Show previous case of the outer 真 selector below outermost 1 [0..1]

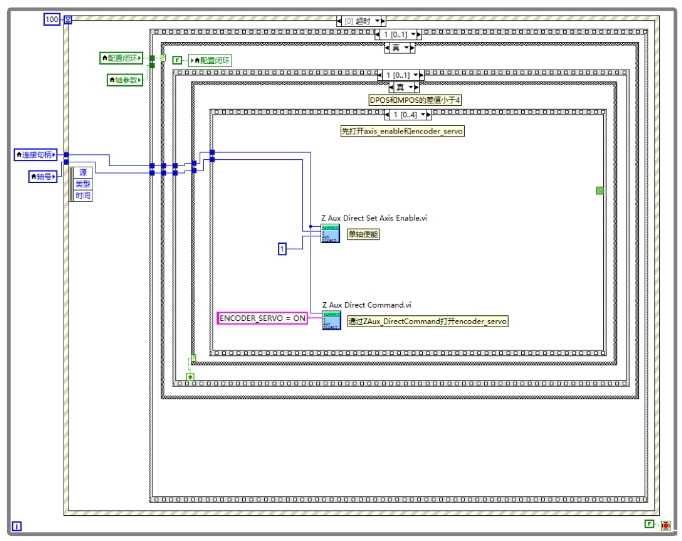(387, 48)
